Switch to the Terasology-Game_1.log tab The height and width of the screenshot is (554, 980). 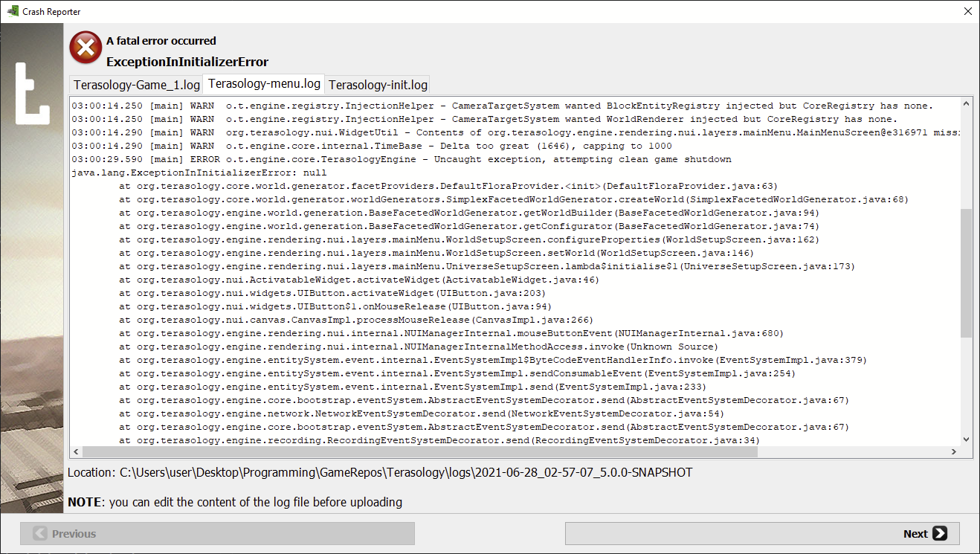[135, 84]
